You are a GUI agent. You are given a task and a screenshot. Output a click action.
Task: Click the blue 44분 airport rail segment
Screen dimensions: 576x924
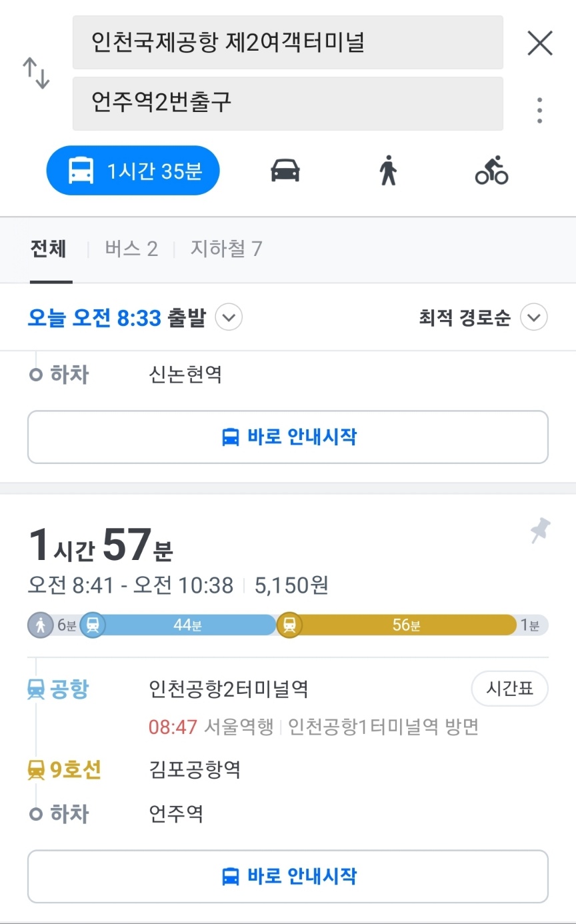coord(187,625)
